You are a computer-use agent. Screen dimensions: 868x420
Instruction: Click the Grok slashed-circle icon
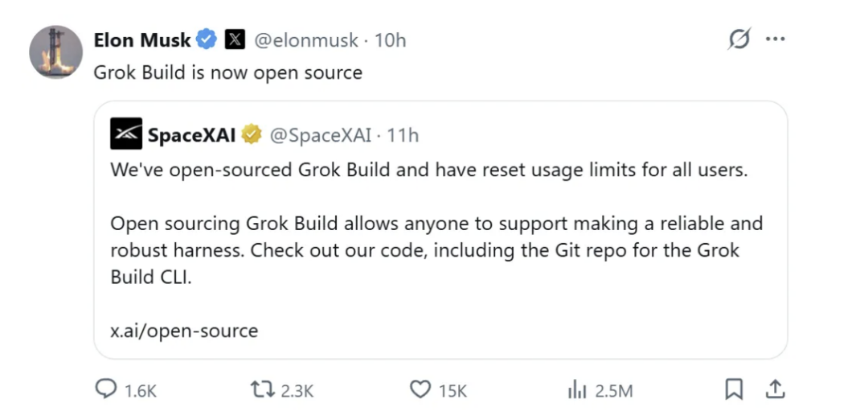tap(739, 39)
